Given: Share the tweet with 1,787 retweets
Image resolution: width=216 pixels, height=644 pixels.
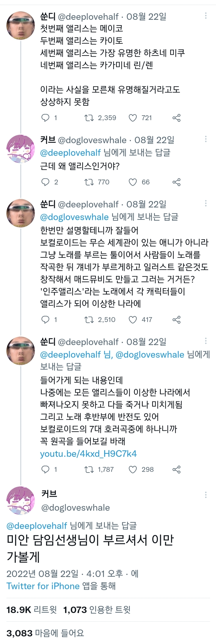Looking at the screenshot, I should click(x=176, y=469).
